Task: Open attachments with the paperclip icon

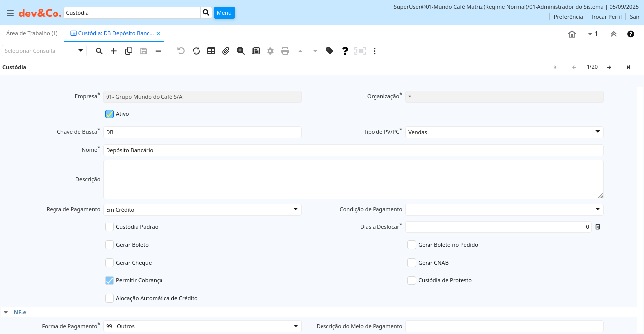Action: tap(226, 51)
